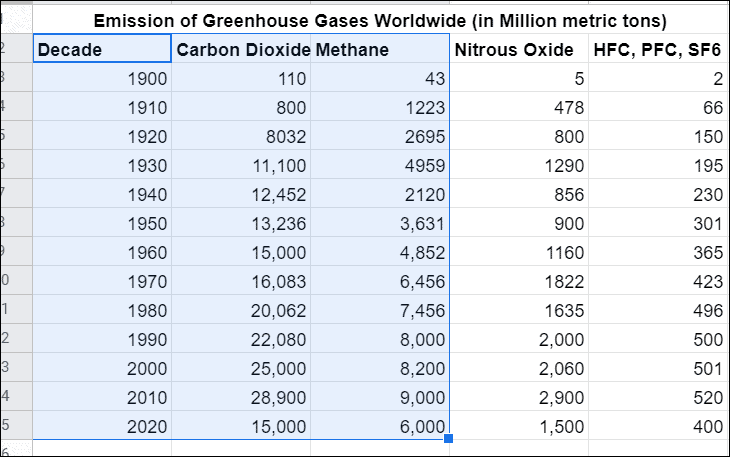730x457 pixels.
Task: Click Carbon Dioxide value 13,236
Action: [x=241, y=222]
